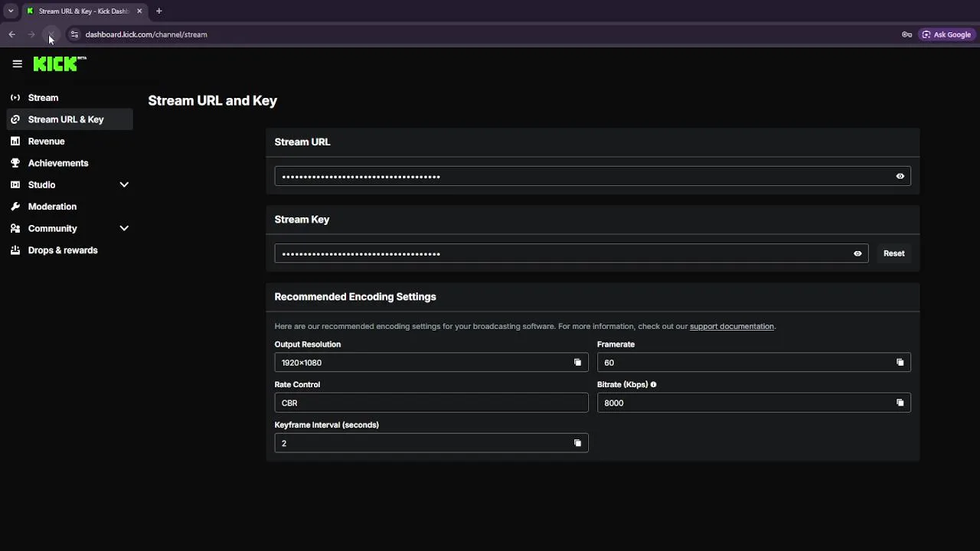This screenshot has height=551, width=980.
Task: Go to the Revenue page
Action: point(46,142)
